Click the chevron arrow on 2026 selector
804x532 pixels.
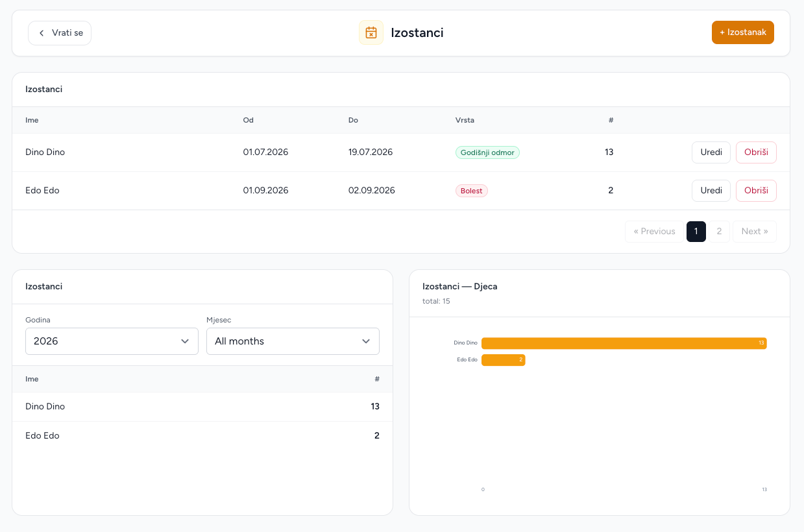[x=185, y=341]
